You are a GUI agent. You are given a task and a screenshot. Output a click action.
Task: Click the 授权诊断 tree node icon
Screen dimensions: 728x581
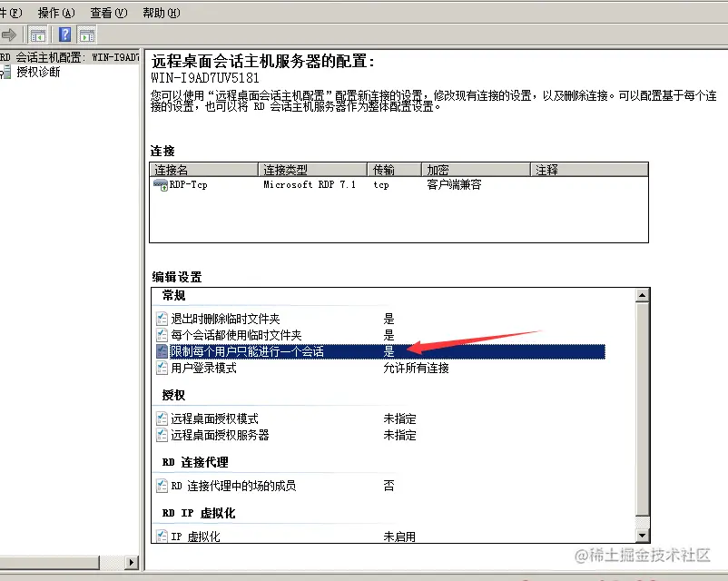(5, 72)
